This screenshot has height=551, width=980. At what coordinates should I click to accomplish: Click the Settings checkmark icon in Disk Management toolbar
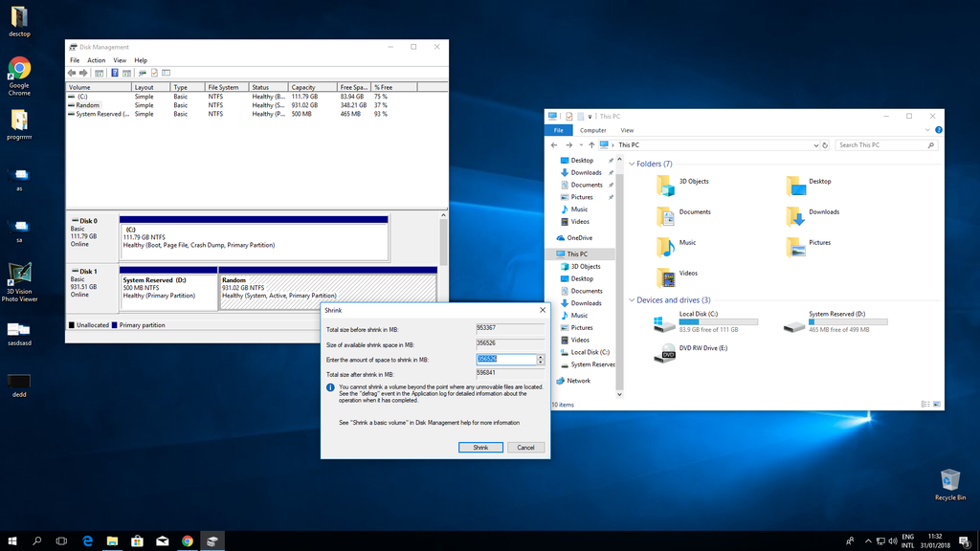[154, 73]
